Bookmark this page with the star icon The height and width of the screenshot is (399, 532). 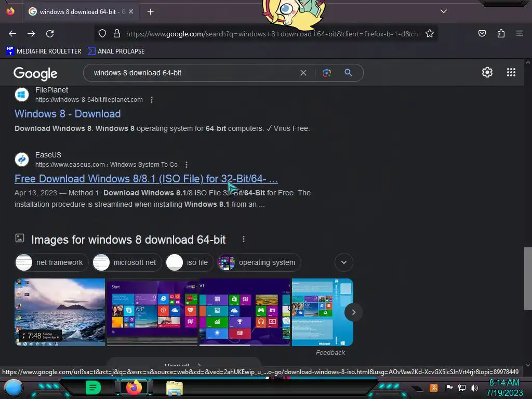(430, 33)
